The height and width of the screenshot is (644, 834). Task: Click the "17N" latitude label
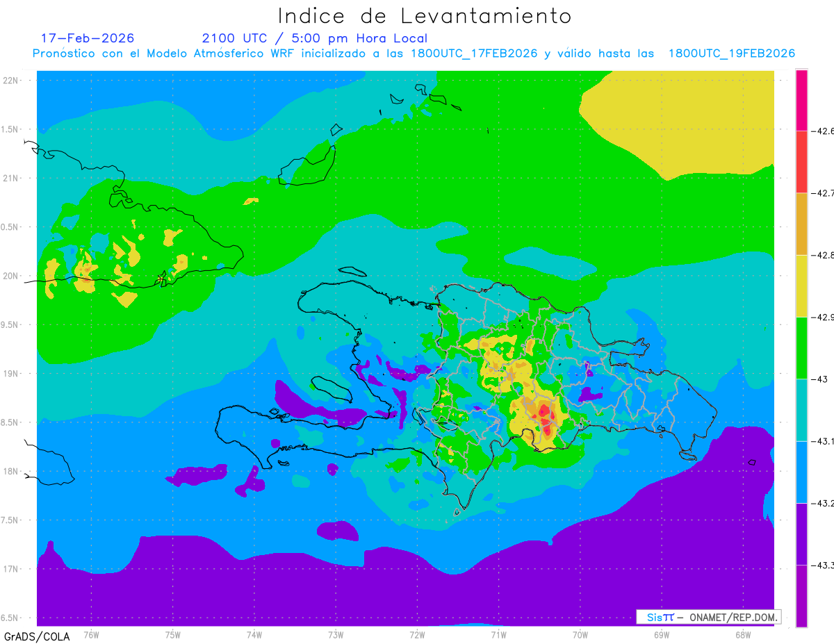coord(12,569)
